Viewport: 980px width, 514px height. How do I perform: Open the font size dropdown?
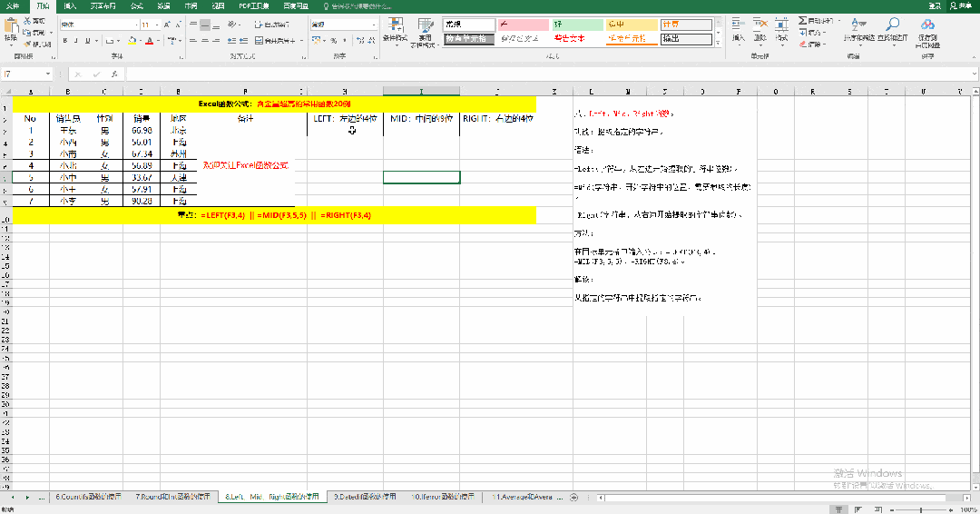157,25
